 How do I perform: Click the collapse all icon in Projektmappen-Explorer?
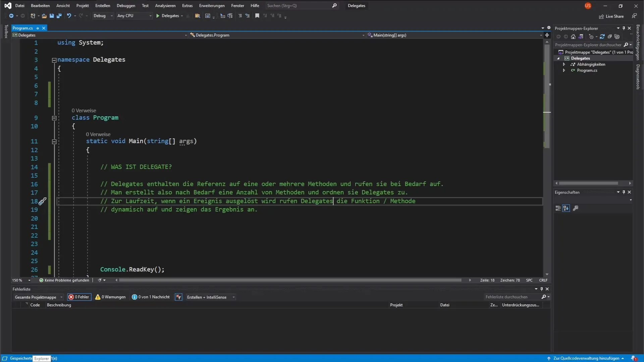(x=610, y=37)
